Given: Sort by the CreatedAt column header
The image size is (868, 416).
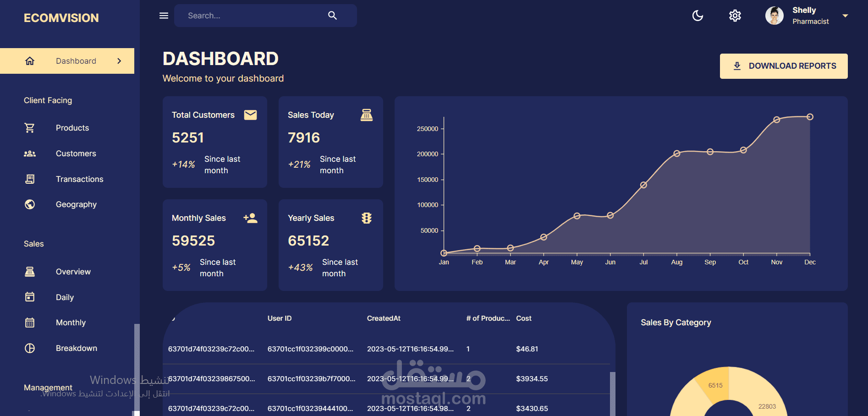Looking at the screenshot, I should click(x=384, y=318).
